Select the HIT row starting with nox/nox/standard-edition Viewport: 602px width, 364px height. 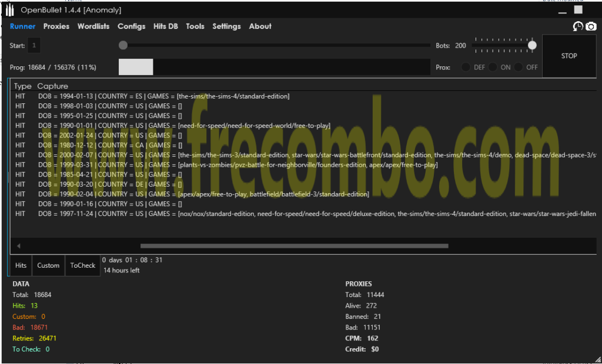303,214
